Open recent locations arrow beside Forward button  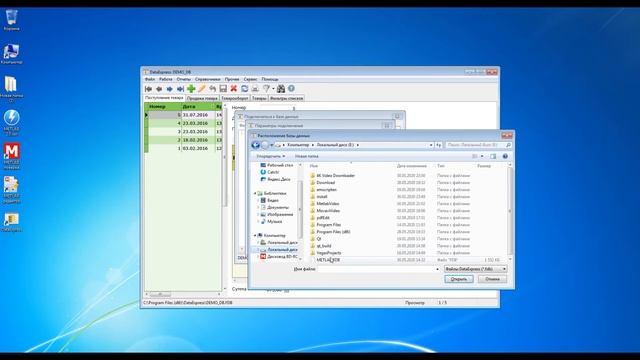272,145
